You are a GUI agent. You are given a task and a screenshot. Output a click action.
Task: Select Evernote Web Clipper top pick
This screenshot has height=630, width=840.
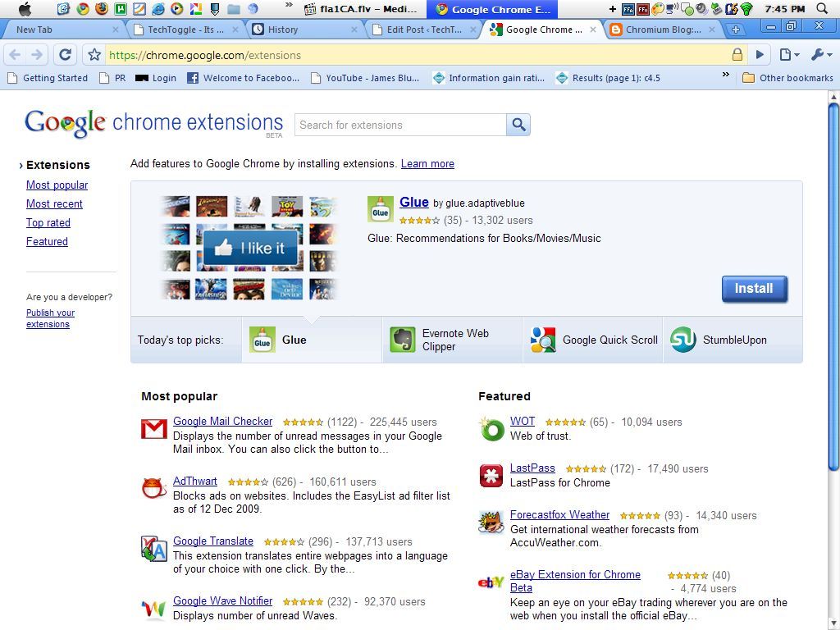pyautogui.click(x=452, y=340)
